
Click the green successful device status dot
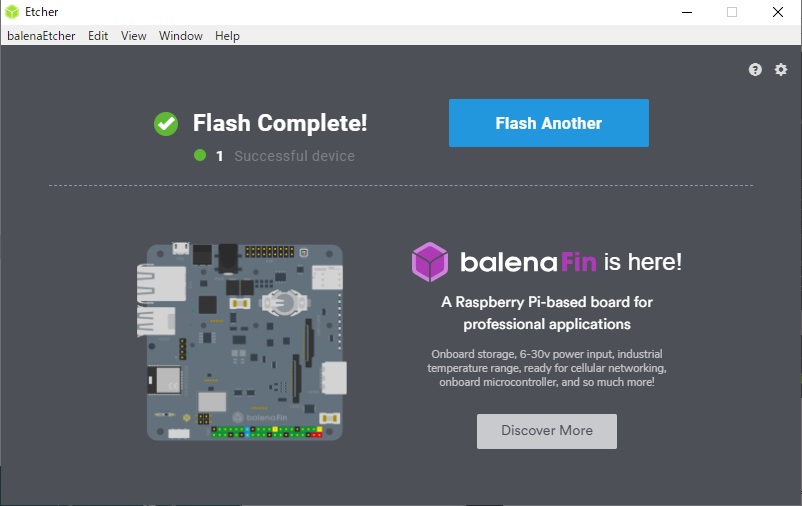[x=200, y=155]
